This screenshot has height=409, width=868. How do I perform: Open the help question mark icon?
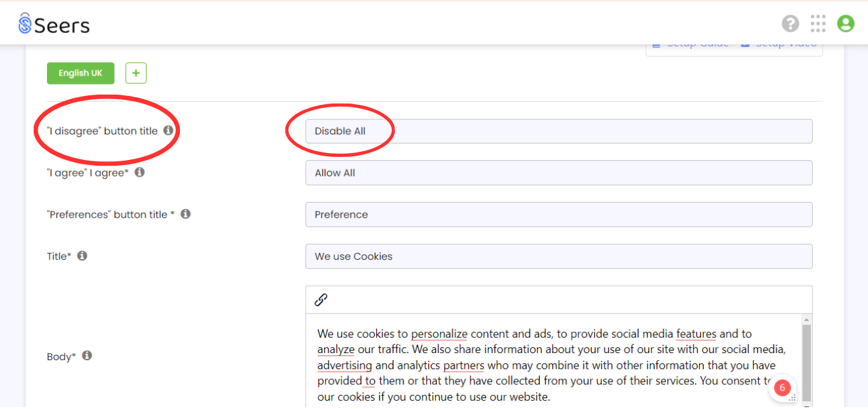click(790, 24)
